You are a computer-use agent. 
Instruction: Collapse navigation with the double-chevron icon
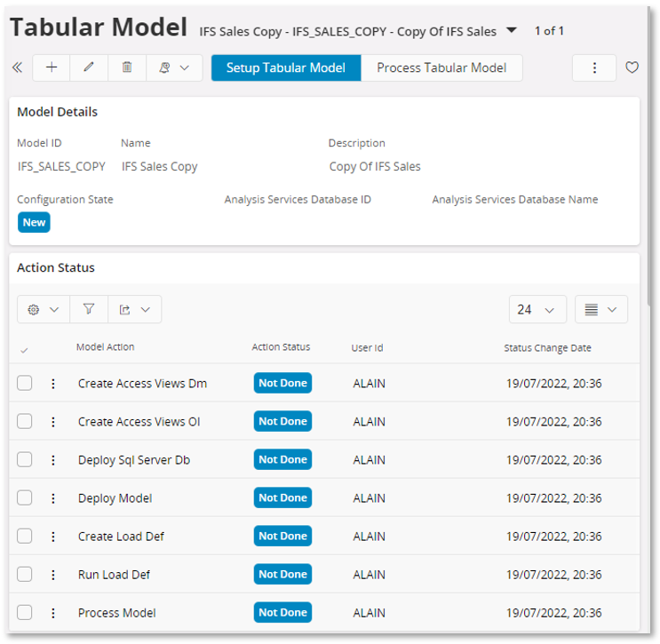tap(17, 68)
